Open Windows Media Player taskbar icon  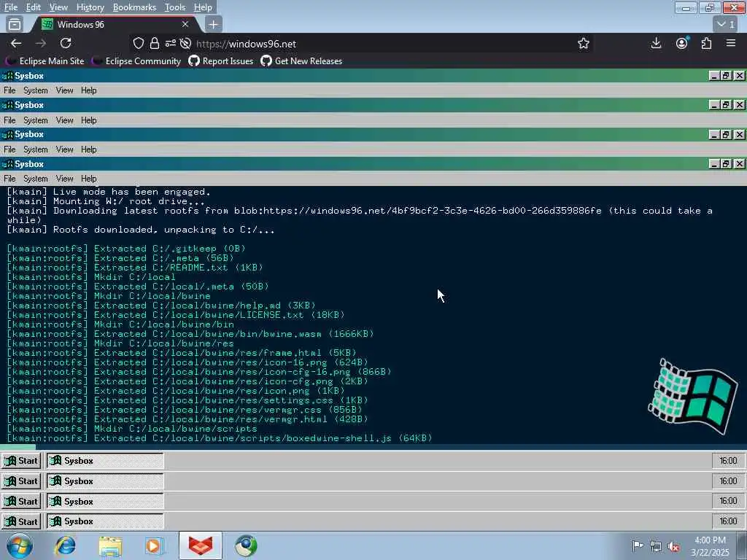point(155,545)
